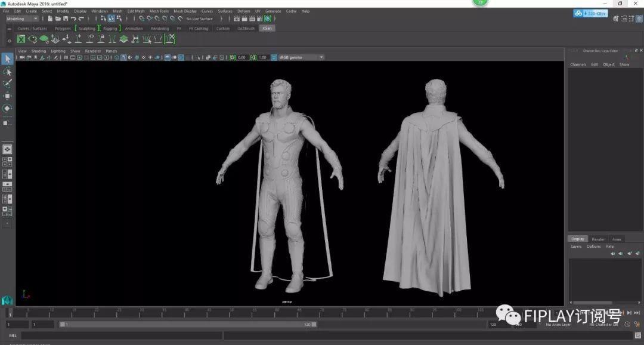This screenshot has width=644, height=345.
Task: Click the green XGen window shelf icon
Action: (x=21, y=39)
